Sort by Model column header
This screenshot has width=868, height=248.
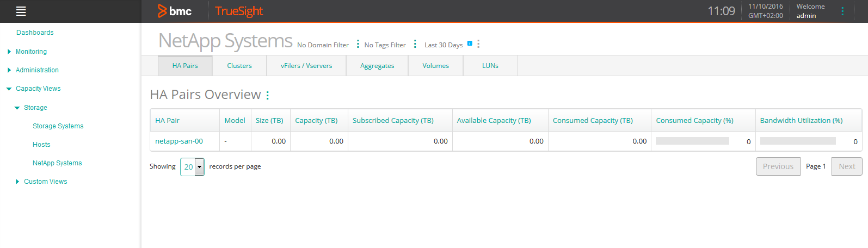(235, 121)
